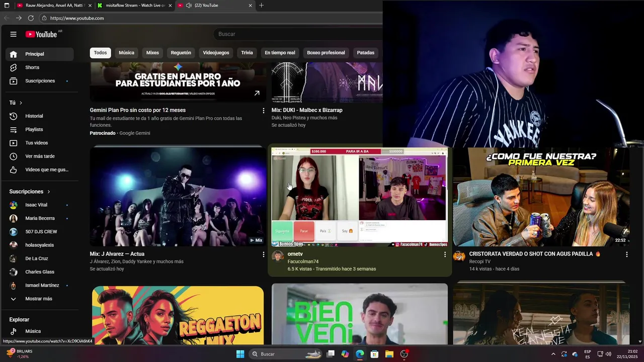Open options menu for ometv video
The height and width of the screenshot is (362, 644).
445,254
